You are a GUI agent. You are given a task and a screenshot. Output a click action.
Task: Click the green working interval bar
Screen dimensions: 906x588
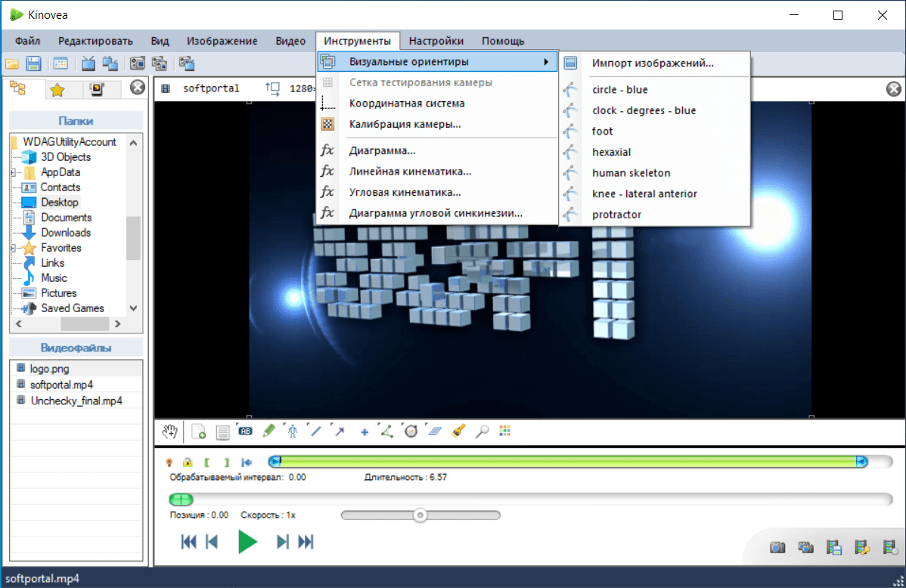point(568,461)
